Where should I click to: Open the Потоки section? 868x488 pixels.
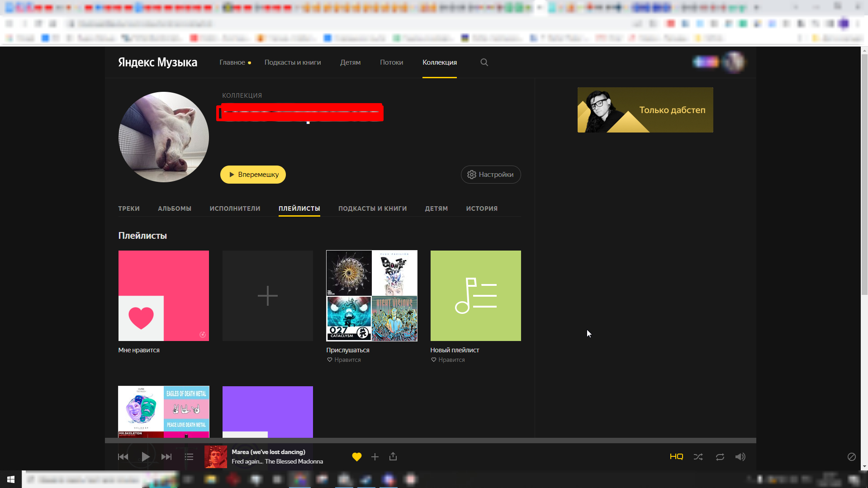tap(392, 62)
